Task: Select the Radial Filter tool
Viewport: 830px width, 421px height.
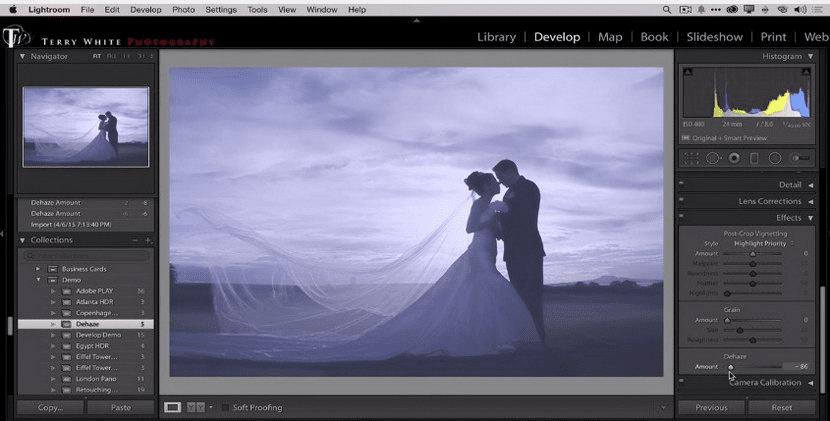Action: [775, 158]
